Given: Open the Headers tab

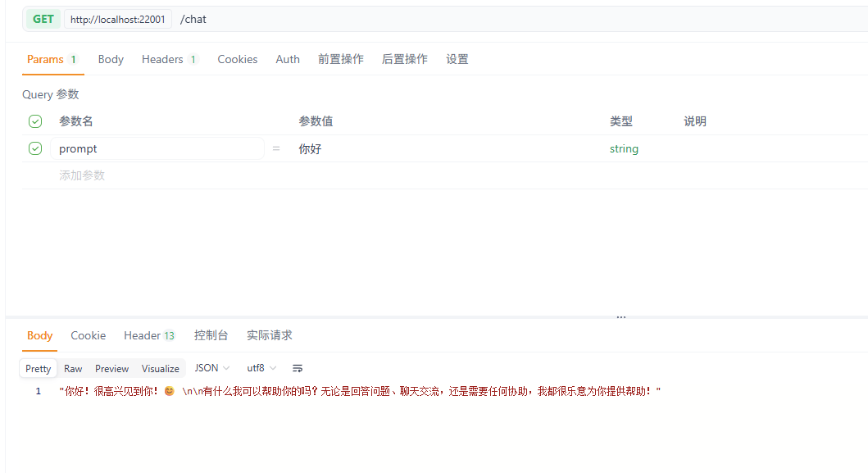Looking at the screenshot, I should 161,59.
